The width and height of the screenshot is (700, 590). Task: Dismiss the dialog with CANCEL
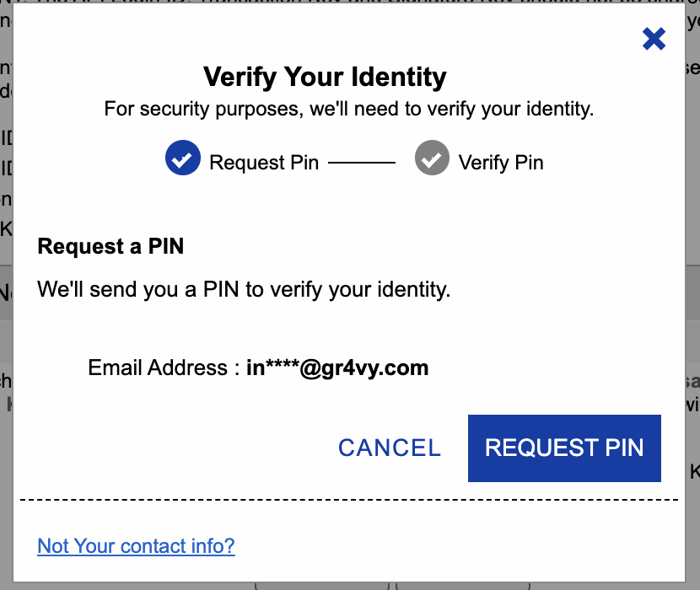point(389,448)
